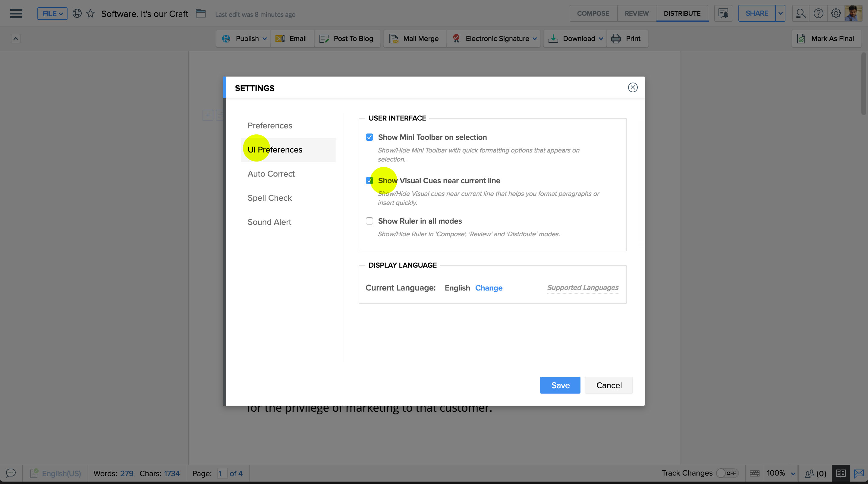Click the settings gear icon
Viewport: 868px width, 484px height.
(836, 14)
